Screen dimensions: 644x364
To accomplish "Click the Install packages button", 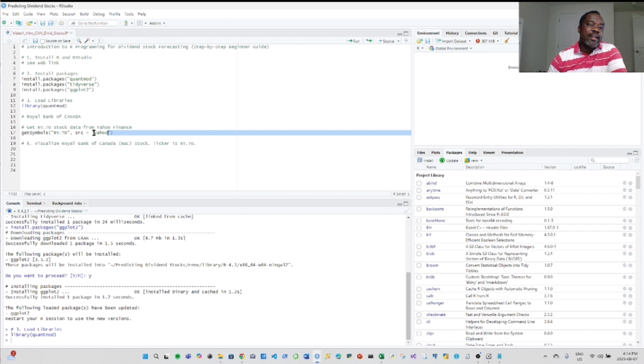I will pos(426,161).
